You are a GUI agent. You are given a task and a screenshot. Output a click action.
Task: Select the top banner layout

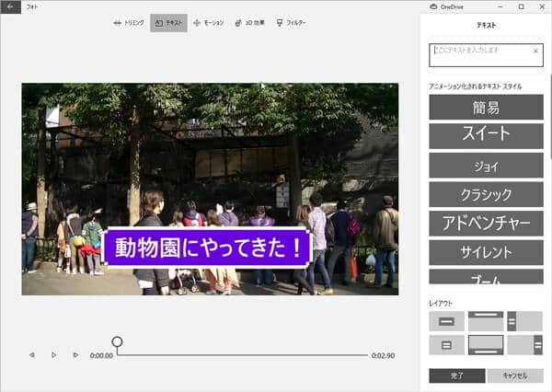coord(486,321)
